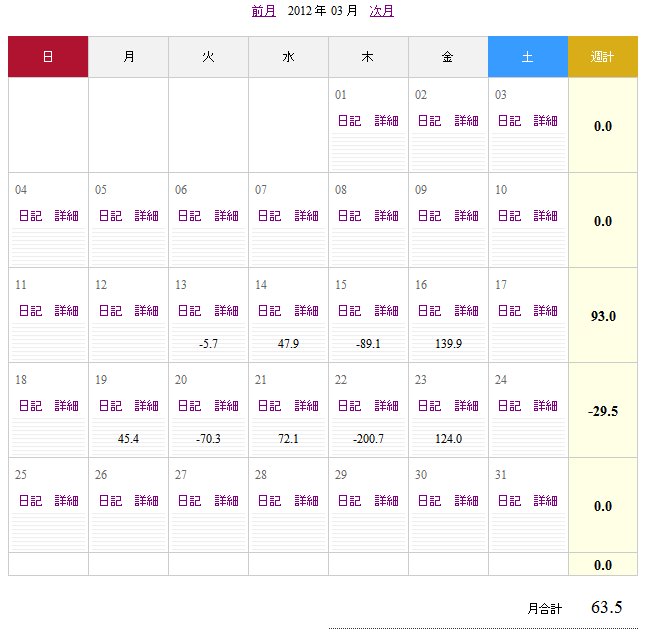Open the 日記 link for March 19
Screen dimensions: 646x634
[x=110, y=406]
